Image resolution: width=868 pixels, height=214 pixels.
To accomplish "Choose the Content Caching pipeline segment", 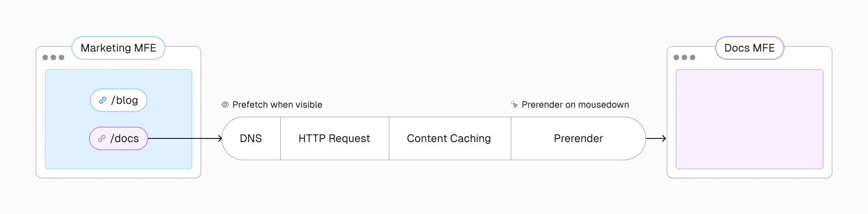I will (449, 138).
